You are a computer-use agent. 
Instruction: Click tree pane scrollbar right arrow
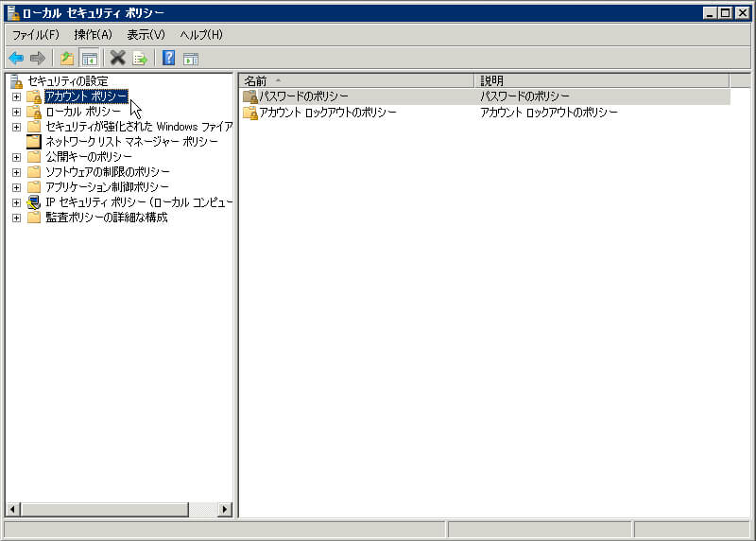tap(224, 509)
